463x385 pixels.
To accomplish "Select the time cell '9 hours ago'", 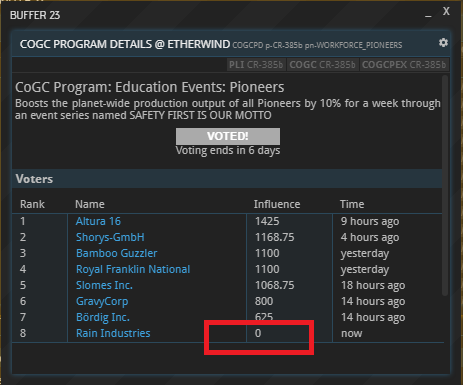I will tap(370, 221).
